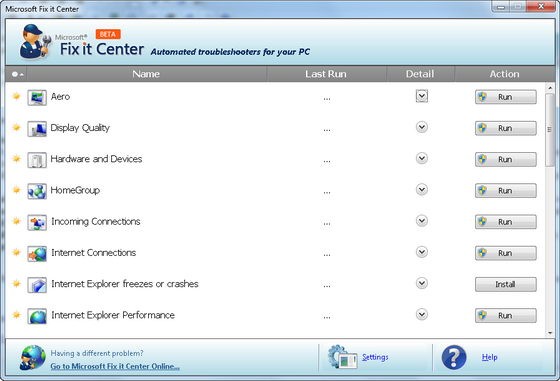Click the star icon beside Aero
This screenshot has width=560, height=381.
coord(16,96)
